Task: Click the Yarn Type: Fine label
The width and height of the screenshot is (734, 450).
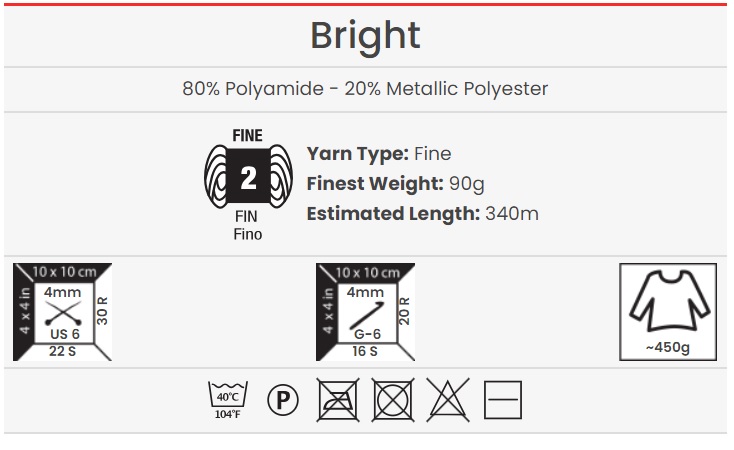Action: 379,154
